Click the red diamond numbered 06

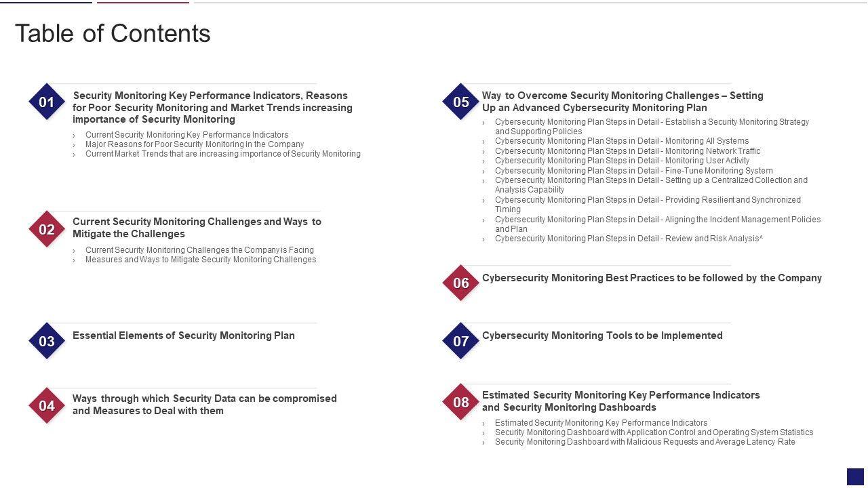click(461, 283)
